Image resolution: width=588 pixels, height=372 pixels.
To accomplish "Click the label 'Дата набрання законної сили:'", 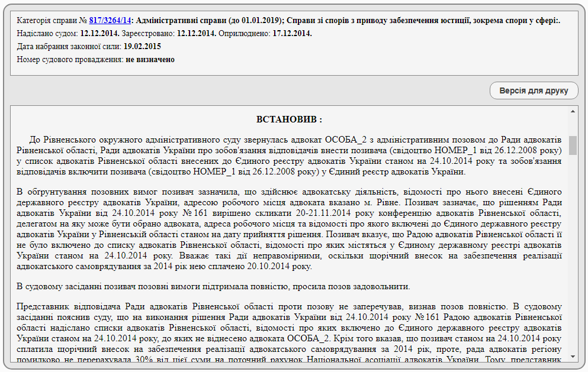I will click(x=69, y=47).
